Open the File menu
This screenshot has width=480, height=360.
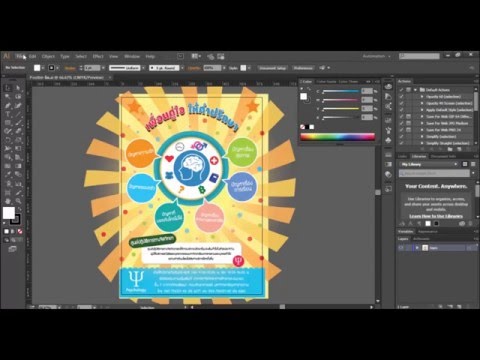(x=21, y=56)
